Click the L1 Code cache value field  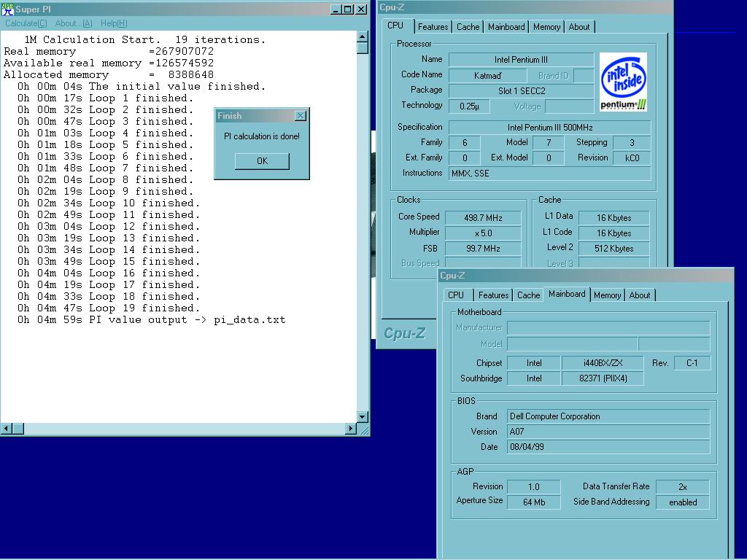pyautogui.click(x=614, y=233)
